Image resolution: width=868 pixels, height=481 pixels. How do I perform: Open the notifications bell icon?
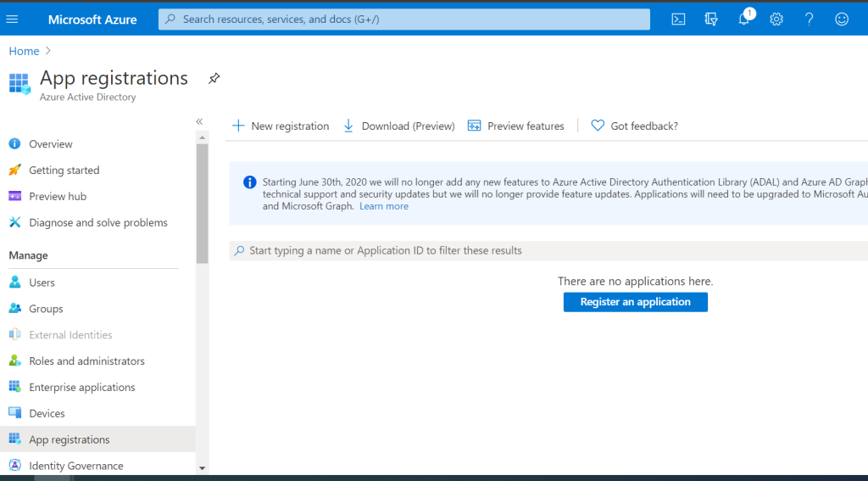pos(744,20)
